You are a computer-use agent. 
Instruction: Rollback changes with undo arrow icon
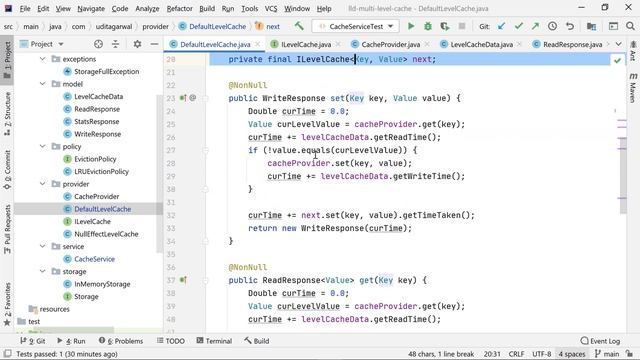570,27
